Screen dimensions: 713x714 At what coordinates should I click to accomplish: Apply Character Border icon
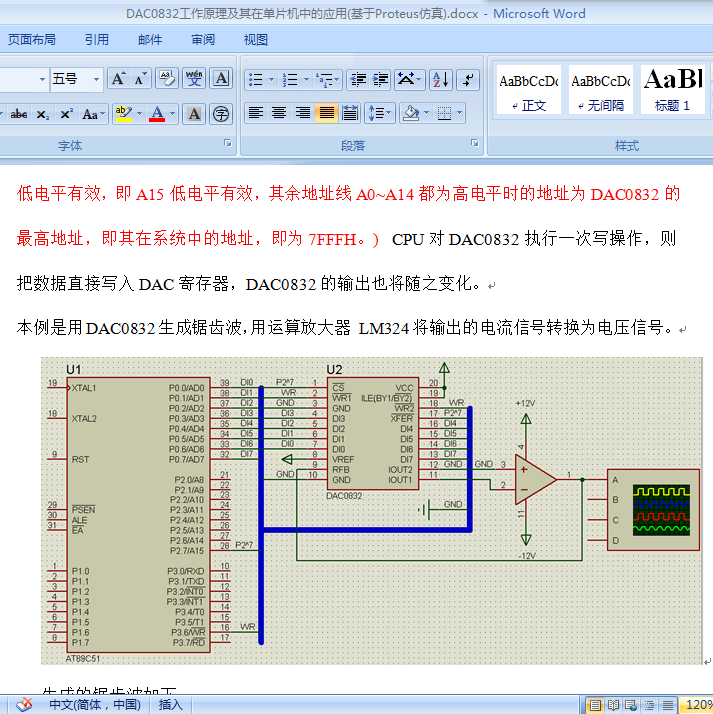click(x=221, y=79)
